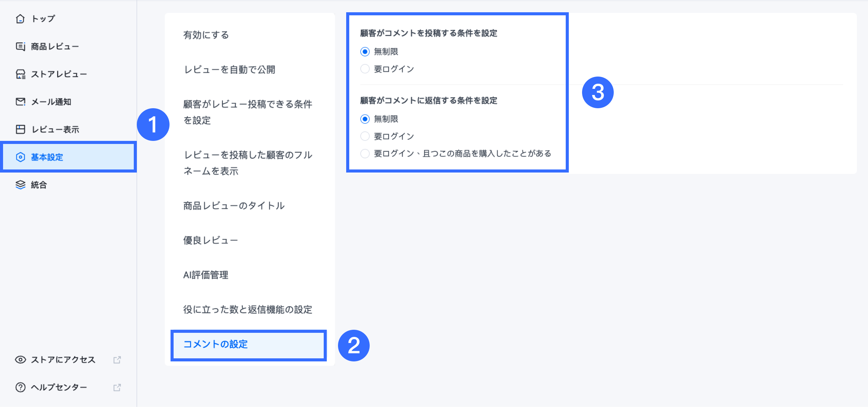Click the eye icon next to ストアにアクセス
The width and height of the screenshot is (868, 407).
pyautogui.click(x=20, y=360)
